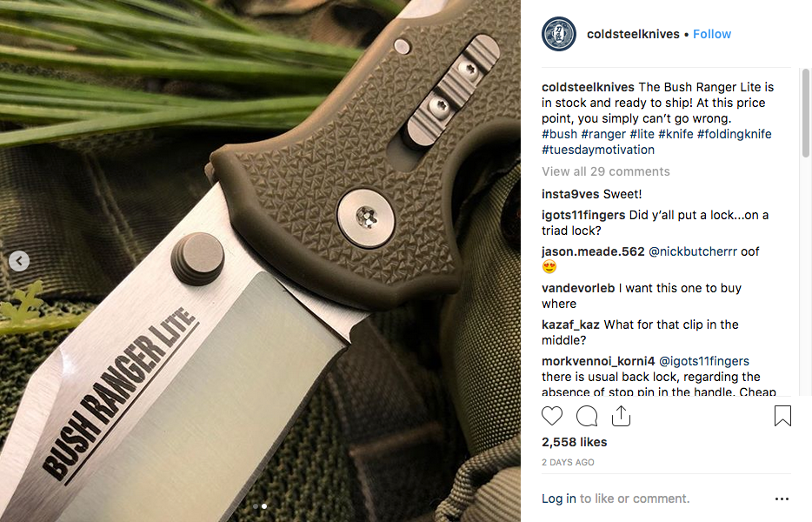Open igots11fingers commenter profile

[x=583, y=215]
